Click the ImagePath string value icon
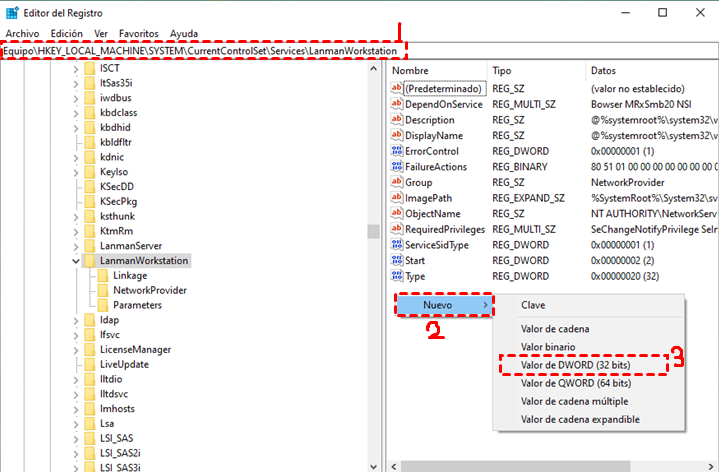This screenshot has height=472, width=719. click(396, 198)
